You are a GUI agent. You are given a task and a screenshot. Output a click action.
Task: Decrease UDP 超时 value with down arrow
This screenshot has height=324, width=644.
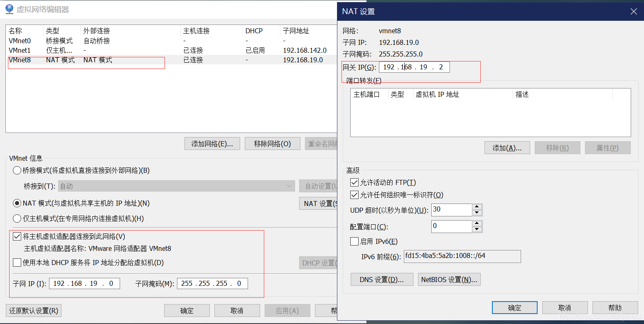coord(477,213)
